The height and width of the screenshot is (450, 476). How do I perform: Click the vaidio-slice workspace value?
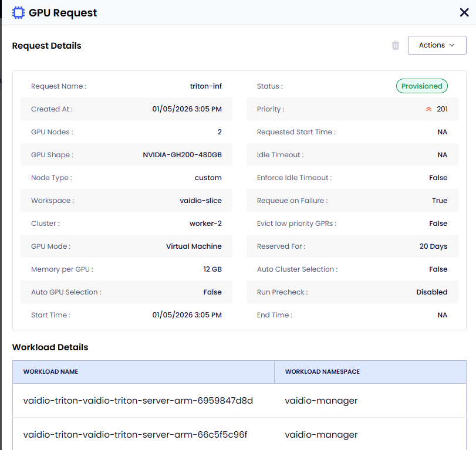coord(200,201)
